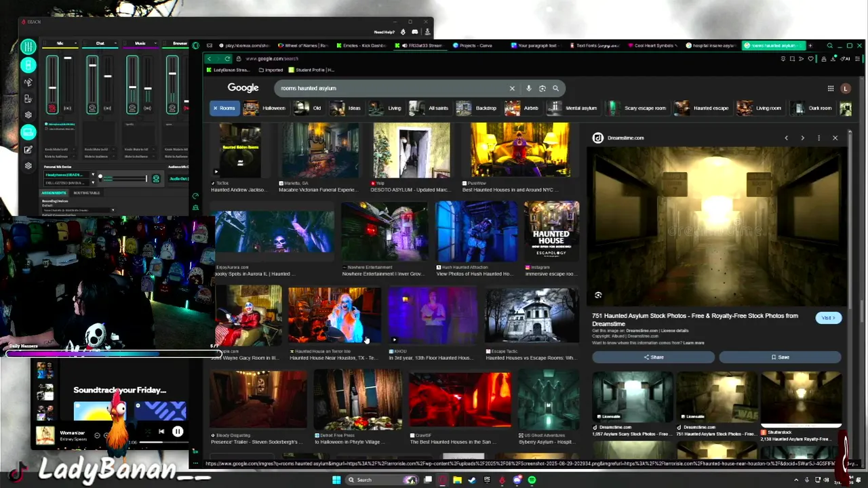Click the edit pencil icon in Beacn sidebar

click(x=28, y=150)
